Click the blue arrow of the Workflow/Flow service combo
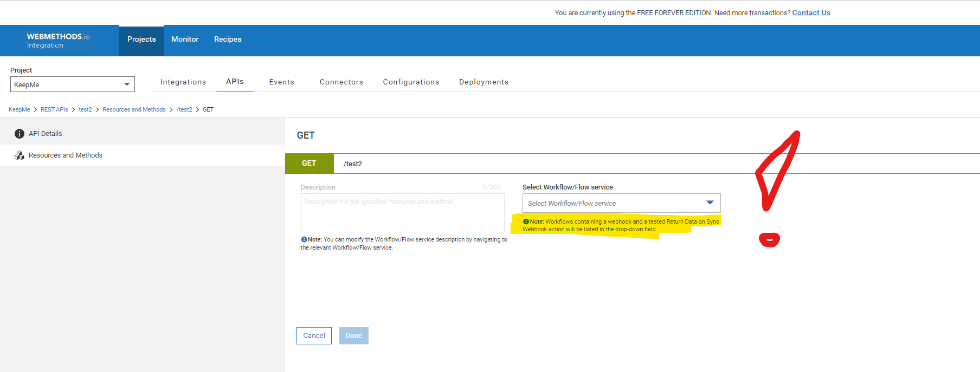The height and width of the screenshot is (372, 980). [x=710, y=203]
